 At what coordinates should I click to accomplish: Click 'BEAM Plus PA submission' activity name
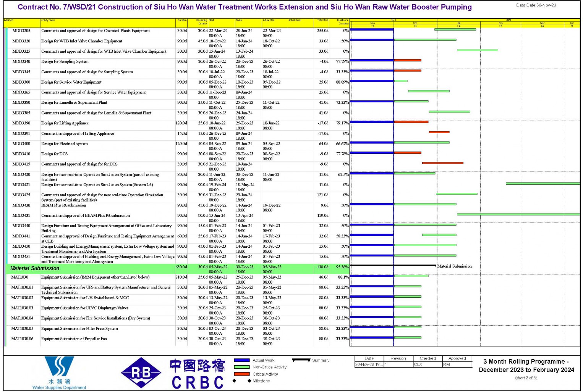[64, 206]
